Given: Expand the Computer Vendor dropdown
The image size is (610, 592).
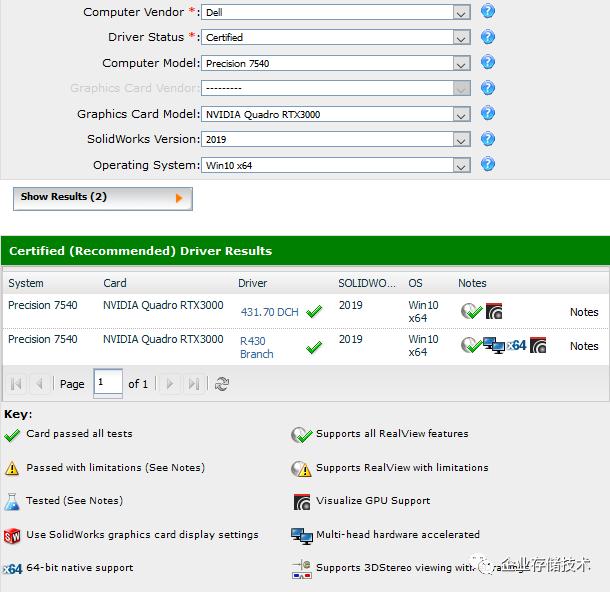Looking at the screenshot, I should point(461,13).
